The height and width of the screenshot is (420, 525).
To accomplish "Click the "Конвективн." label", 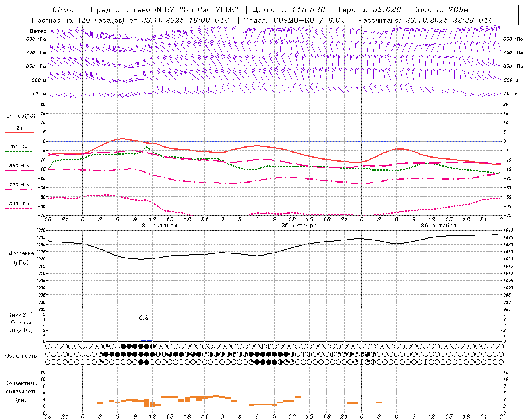I will coord(21,383).
